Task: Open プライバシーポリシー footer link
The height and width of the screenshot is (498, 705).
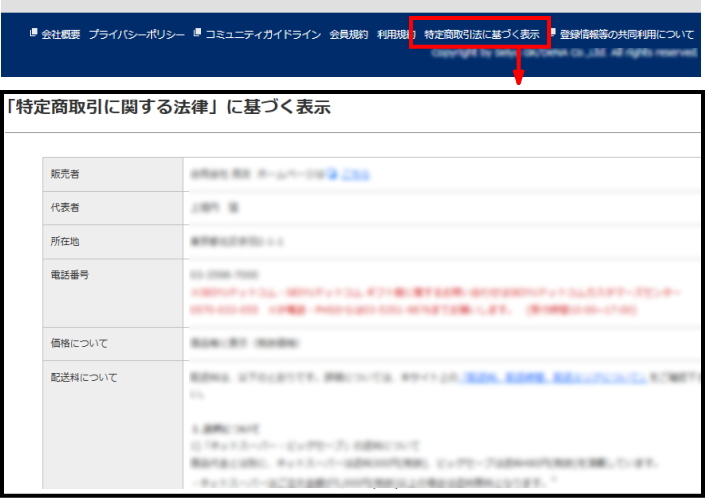Action: coord(137,35)
